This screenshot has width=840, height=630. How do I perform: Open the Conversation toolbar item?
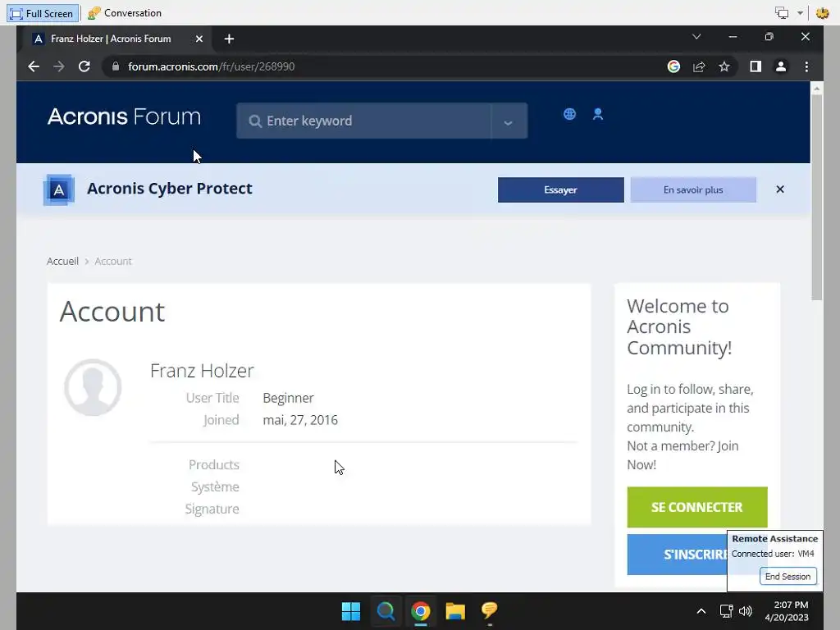[x=125, y=13]
